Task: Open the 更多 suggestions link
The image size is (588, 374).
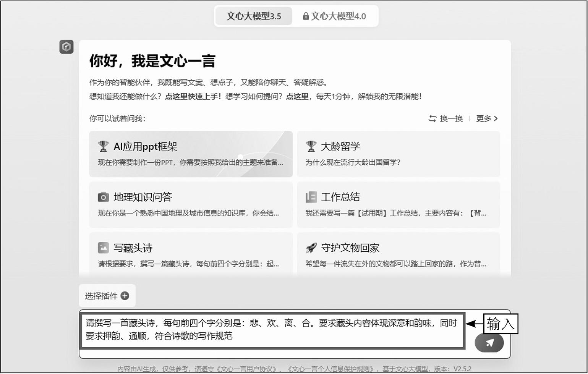Action: point(487,118)
